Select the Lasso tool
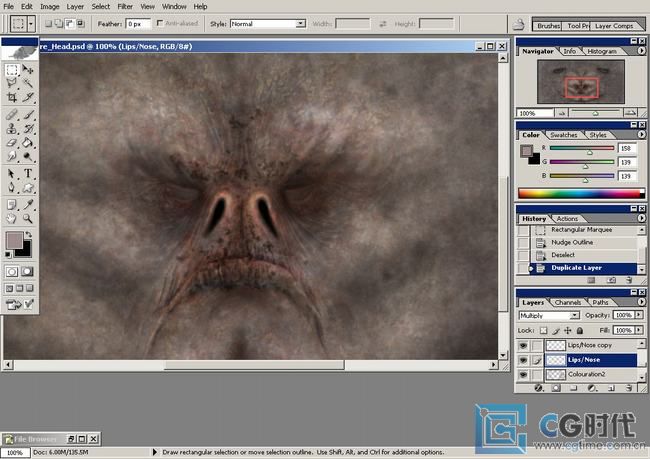The width and height of the screenshot is (650, 459). [x=12, y=83]
